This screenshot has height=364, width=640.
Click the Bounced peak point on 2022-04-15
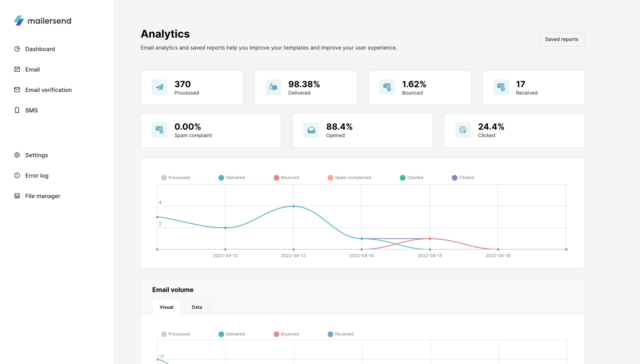click(x=430, y=239)
